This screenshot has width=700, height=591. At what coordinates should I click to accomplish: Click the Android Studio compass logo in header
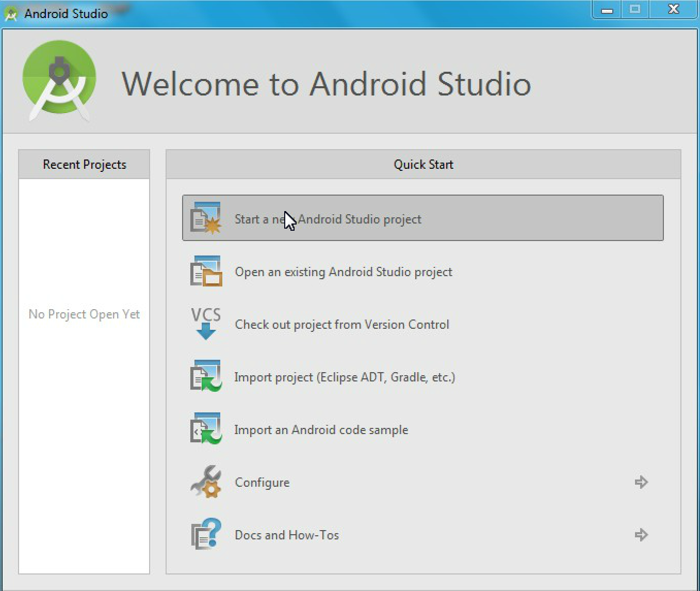59,81
